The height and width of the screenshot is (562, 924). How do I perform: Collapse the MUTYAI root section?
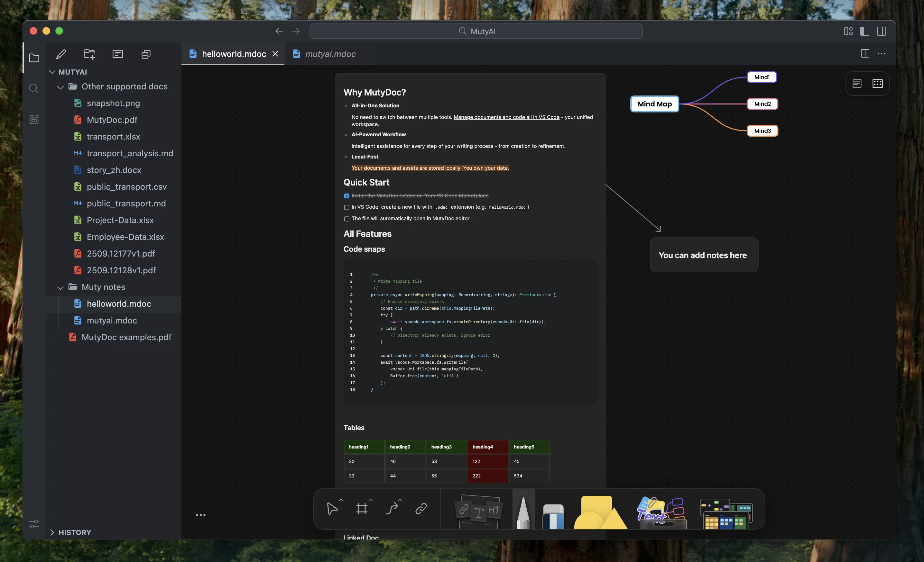click(x=52, y=72)
